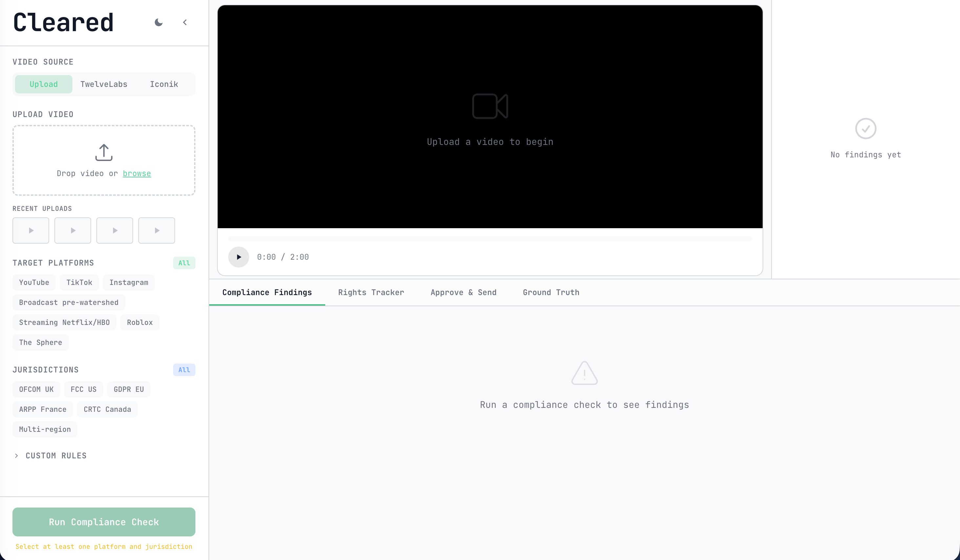Open the first recent upload thumbnail
The height and width of the screenshot is (560, 960).
coord(31,230)
